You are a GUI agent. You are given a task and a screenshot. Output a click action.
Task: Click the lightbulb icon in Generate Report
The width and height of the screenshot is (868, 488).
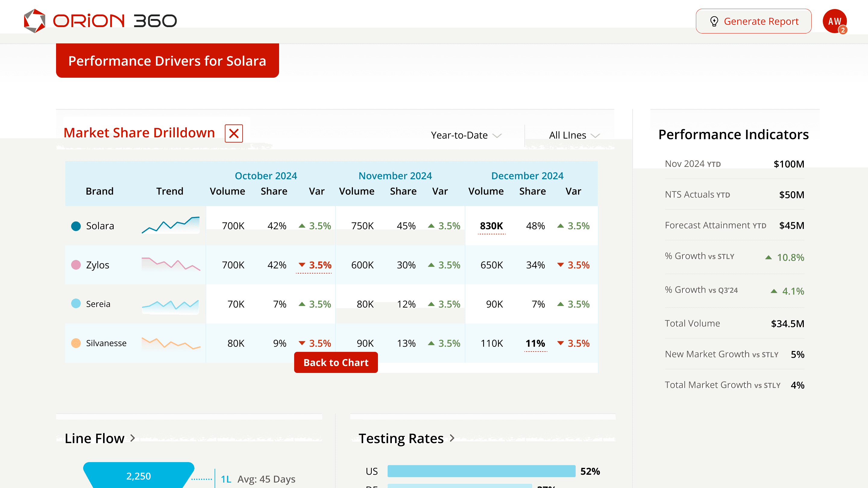(x=714, y=21)
